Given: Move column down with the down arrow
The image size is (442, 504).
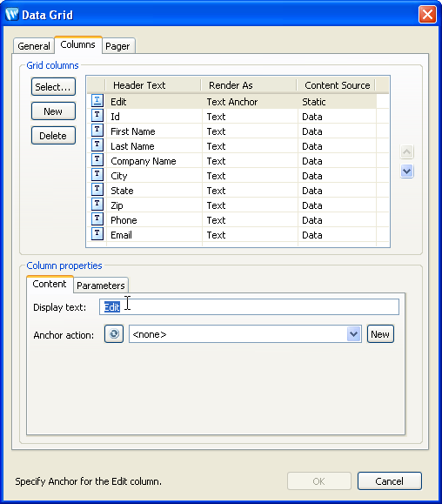Looking at the screenshot, I should (x=406, y=171).
